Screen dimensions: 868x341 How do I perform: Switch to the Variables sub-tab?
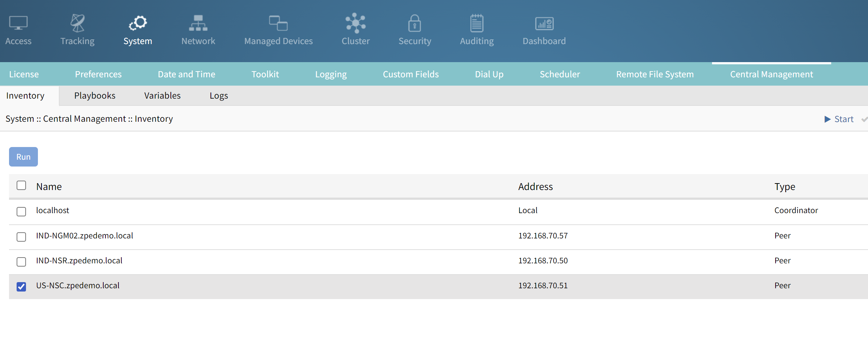[x=162, y=96]
